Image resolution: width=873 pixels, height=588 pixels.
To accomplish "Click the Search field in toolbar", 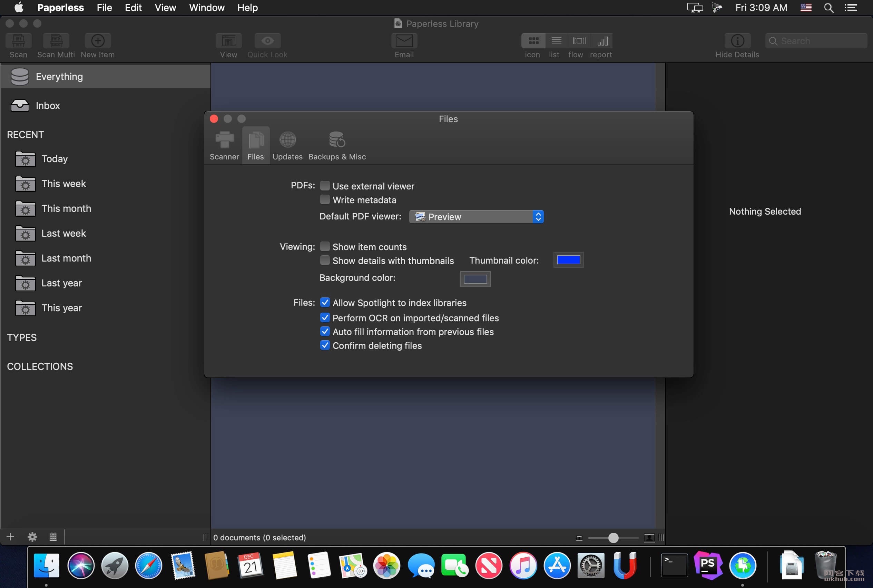I will (816, 41).
